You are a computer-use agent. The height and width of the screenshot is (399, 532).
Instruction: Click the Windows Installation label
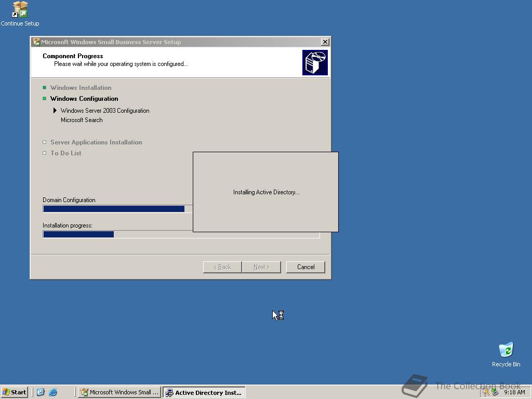tap(81, 87)
